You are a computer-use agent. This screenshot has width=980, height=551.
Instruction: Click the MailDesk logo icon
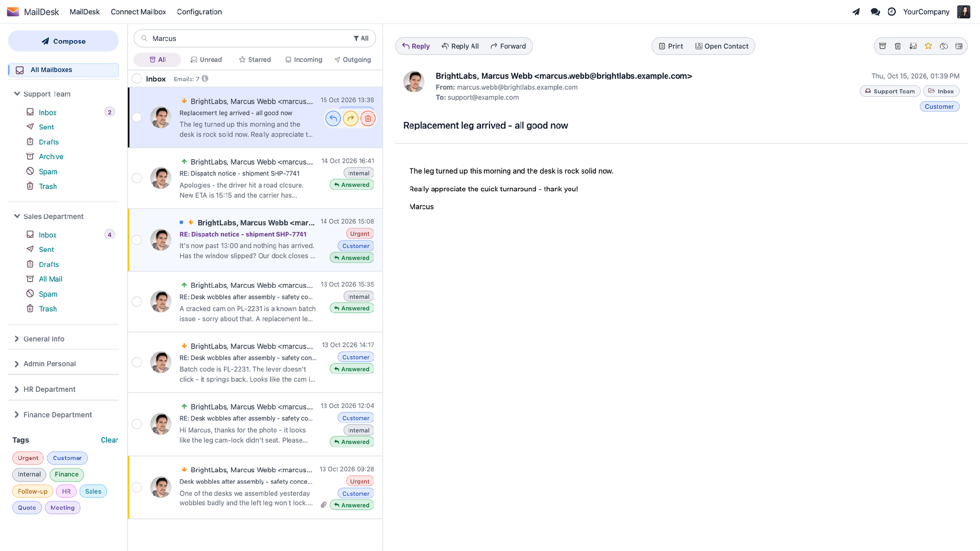point(13,12)
